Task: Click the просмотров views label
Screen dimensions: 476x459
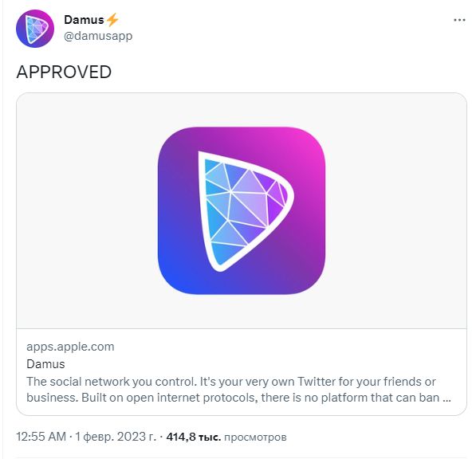Action: click(255, 437)
